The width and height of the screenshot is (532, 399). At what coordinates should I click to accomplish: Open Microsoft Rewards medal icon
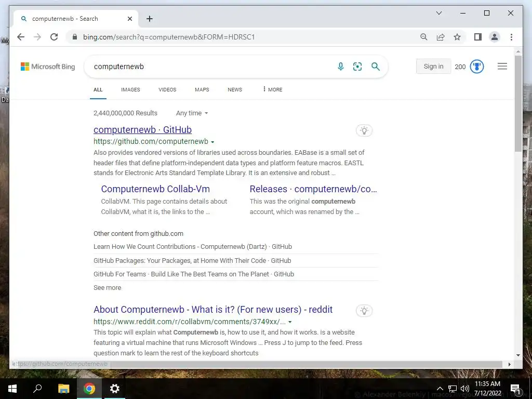(x=477, y=66)
